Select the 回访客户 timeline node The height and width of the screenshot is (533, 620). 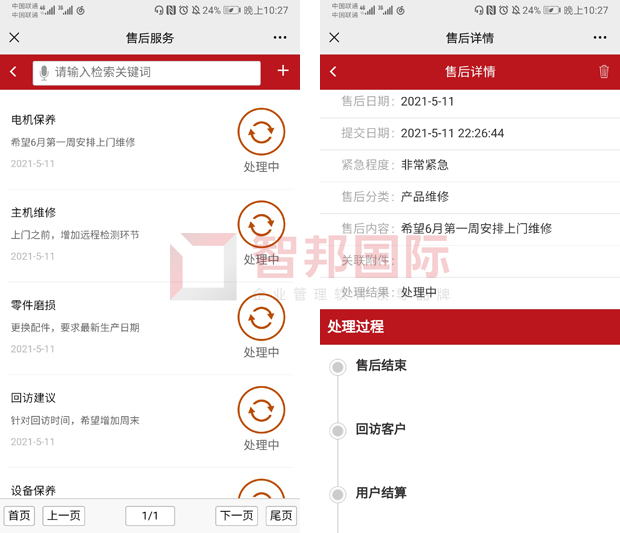(x=338, y=431)
